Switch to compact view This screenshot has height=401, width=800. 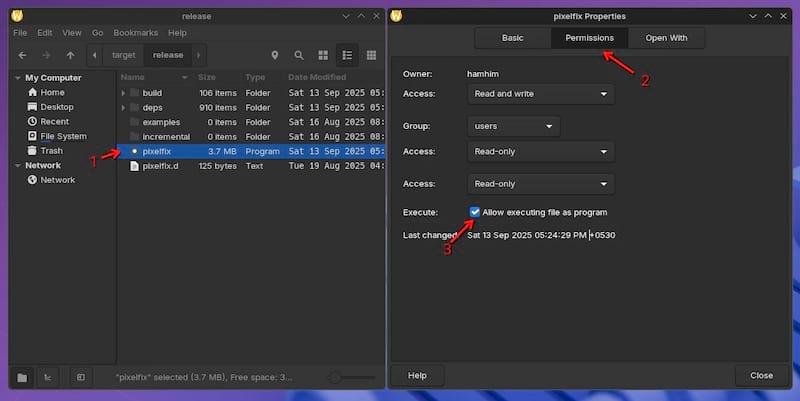point(371,55)
